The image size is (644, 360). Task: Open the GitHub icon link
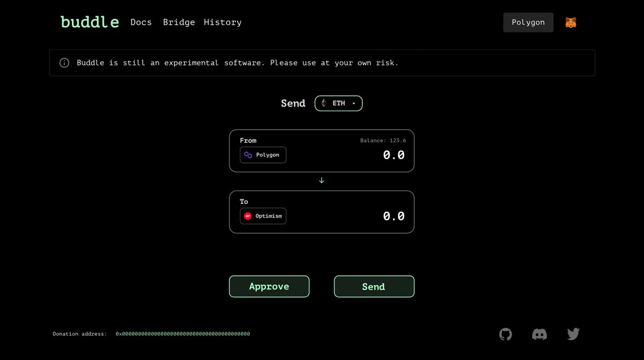coord(506,335)
